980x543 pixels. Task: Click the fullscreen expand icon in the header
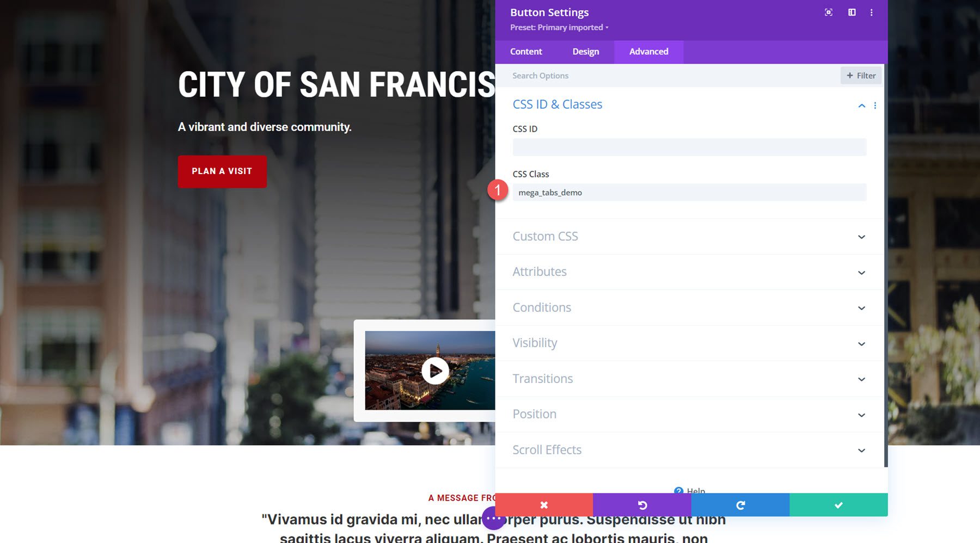(x=828, y=12)
